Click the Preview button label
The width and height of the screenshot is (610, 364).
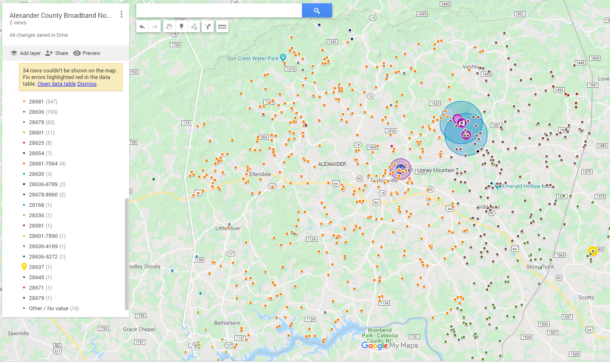92,53
